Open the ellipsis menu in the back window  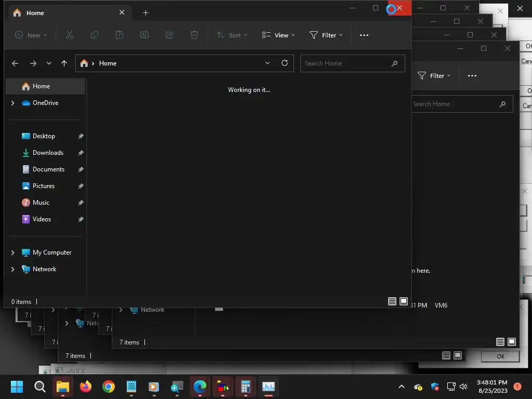tap(472, 76)
